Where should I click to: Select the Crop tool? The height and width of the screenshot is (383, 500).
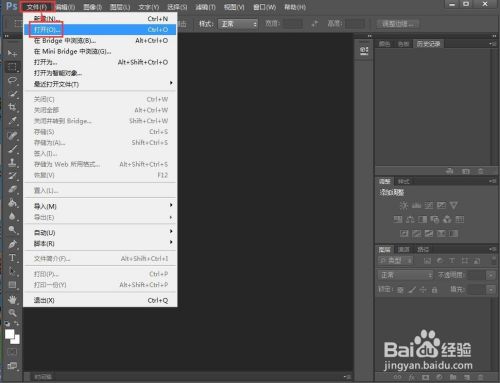[x=12, y=107]
